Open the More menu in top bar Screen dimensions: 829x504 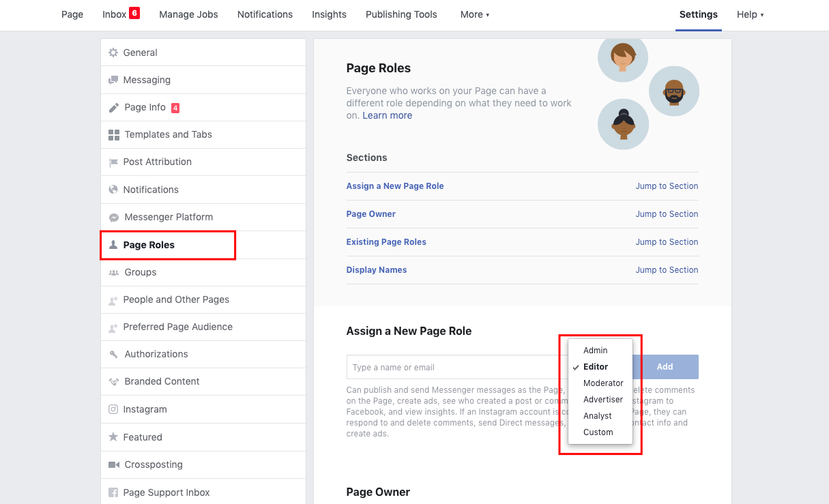(475, 14)
